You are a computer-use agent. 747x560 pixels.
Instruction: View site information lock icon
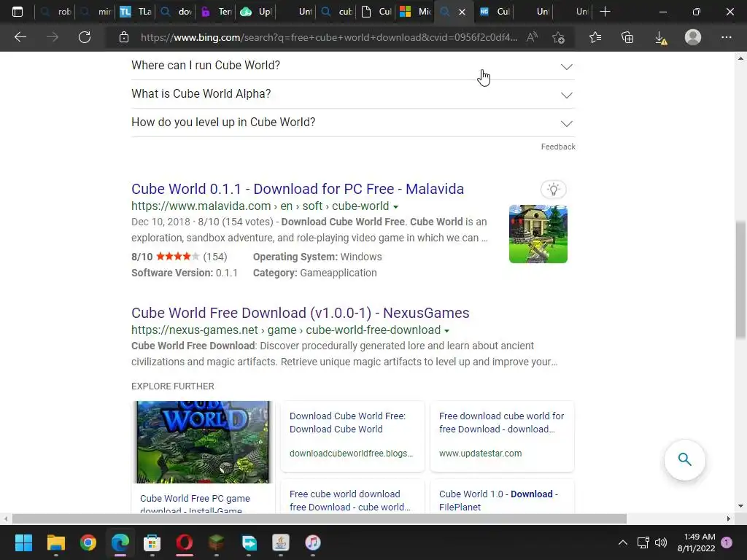click(x=124, y=37)
